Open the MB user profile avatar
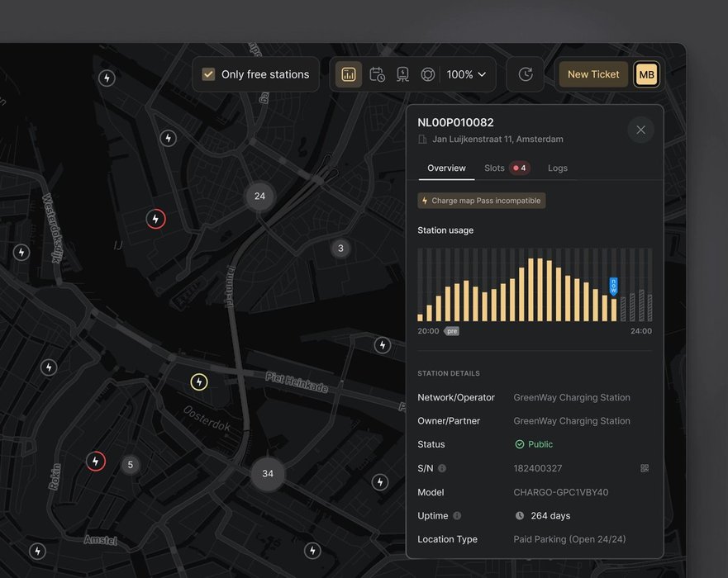The image size is (728, 578). 646,74
